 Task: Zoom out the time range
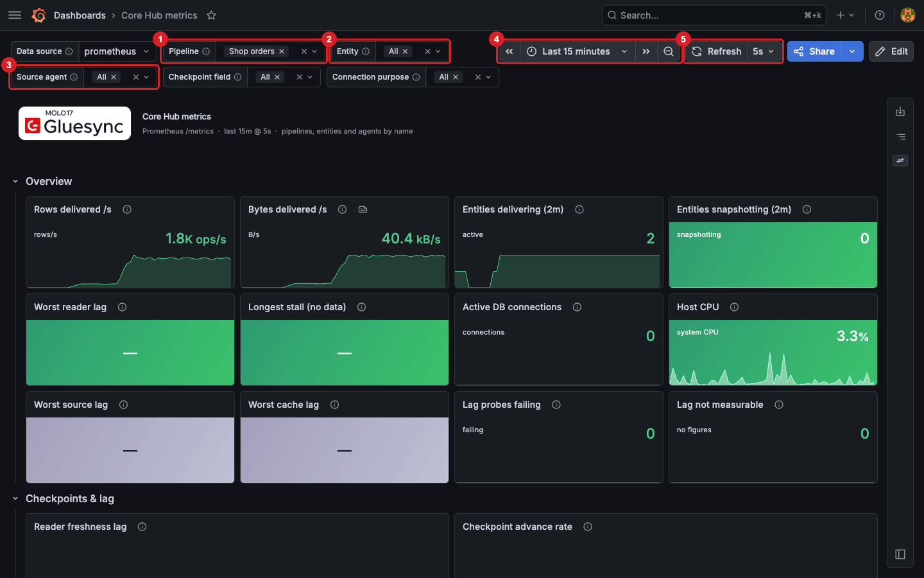point(669,51)
